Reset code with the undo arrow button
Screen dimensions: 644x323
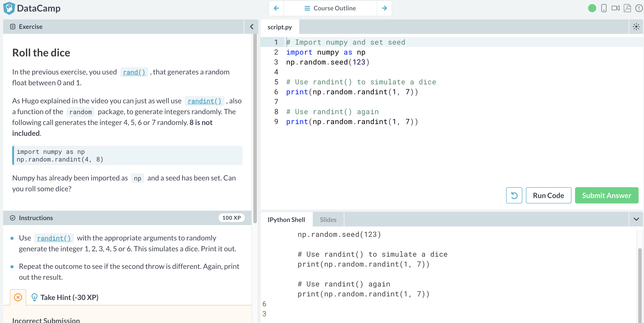coord(514,195)
